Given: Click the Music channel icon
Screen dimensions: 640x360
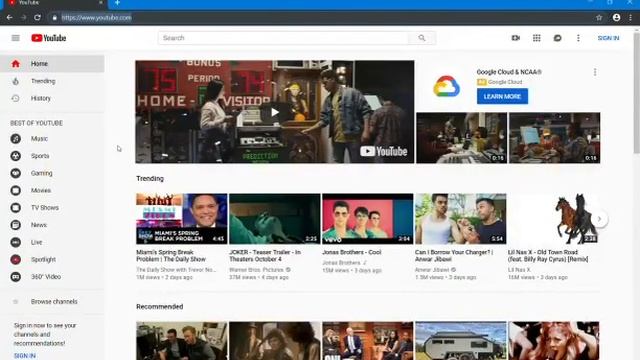Looking at the screenshot, I should click(16, 139).
